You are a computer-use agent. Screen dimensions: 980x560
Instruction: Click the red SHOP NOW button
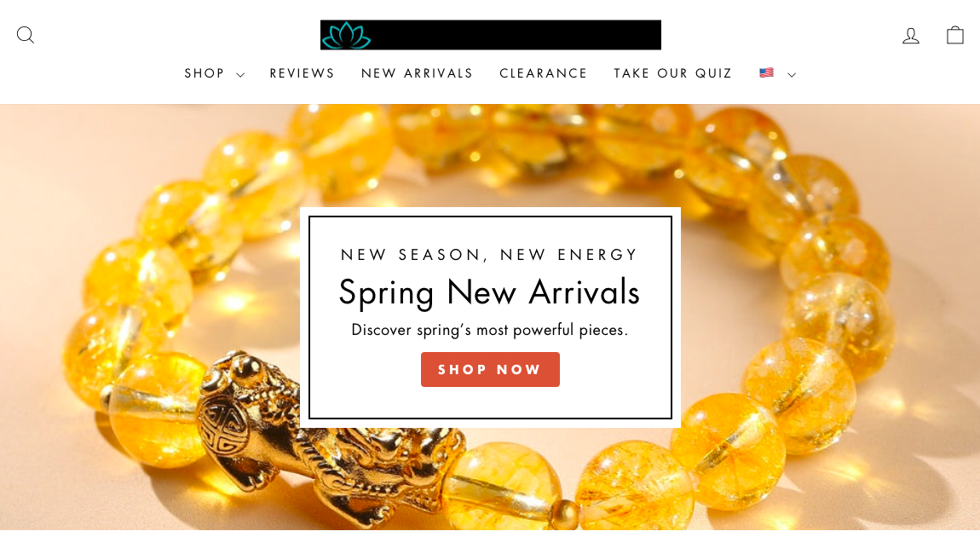coord(490,369)
